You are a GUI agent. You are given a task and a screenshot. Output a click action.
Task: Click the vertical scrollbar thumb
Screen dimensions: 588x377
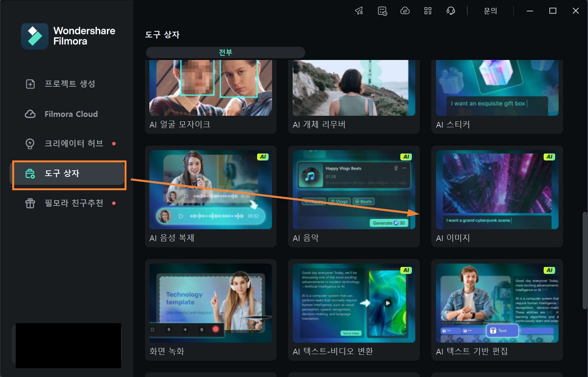coord(585,260)
